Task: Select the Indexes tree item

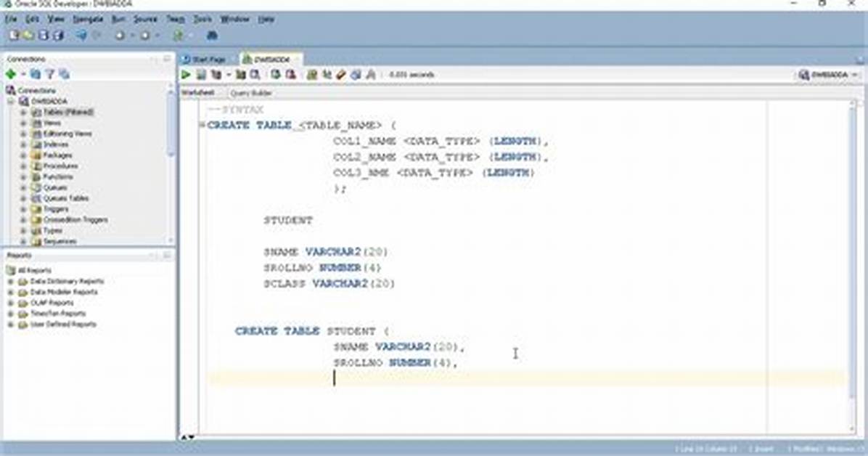Action: pyautogui.click(x=56, y=144)
